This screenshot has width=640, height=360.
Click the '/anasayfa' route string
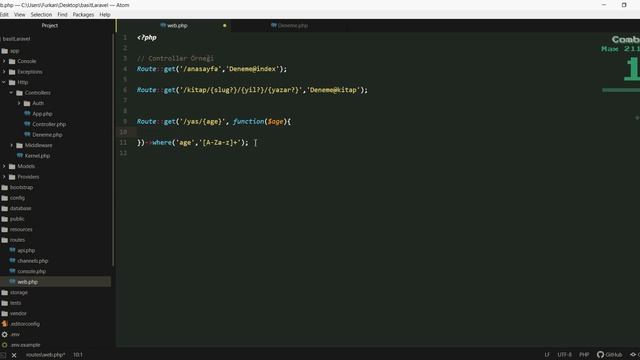click(x=201, y=69)
